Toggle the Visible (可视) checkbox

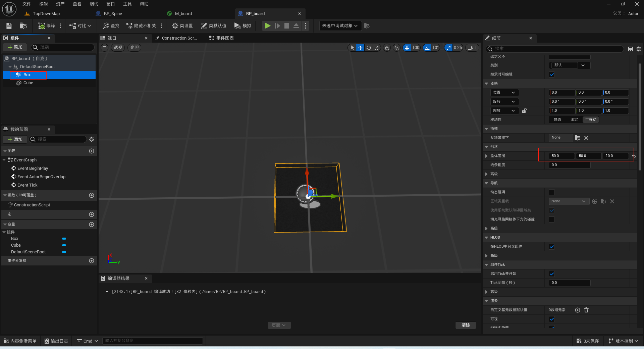[552, 319]
